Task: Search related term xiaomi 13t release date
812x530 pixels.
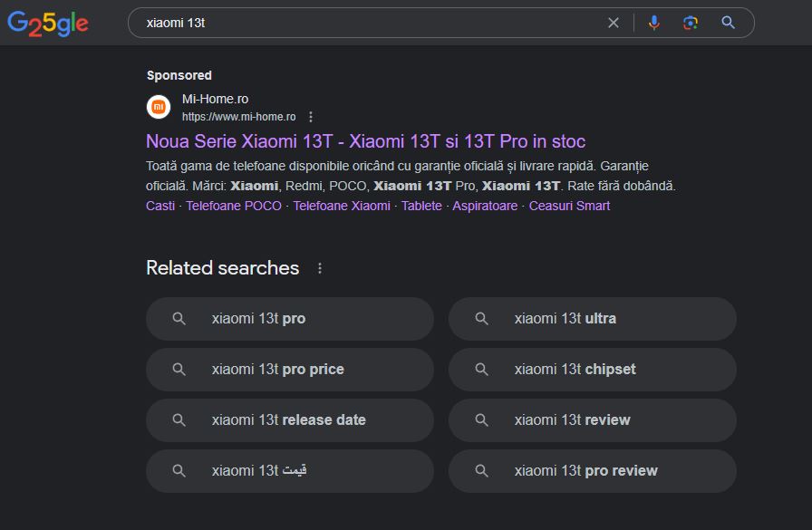Action: pyautogui.click(x=290, y=420)
